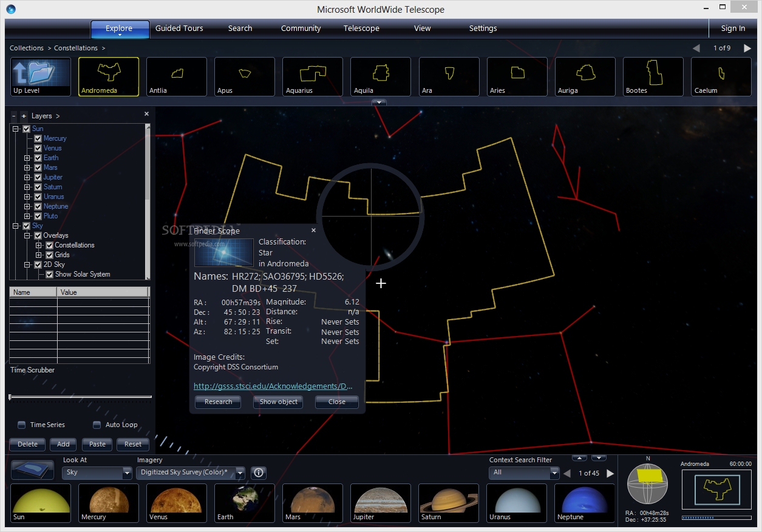The image size is (762, 532).
Task: Open the Explore tab
Action: [x=120, y=29]
